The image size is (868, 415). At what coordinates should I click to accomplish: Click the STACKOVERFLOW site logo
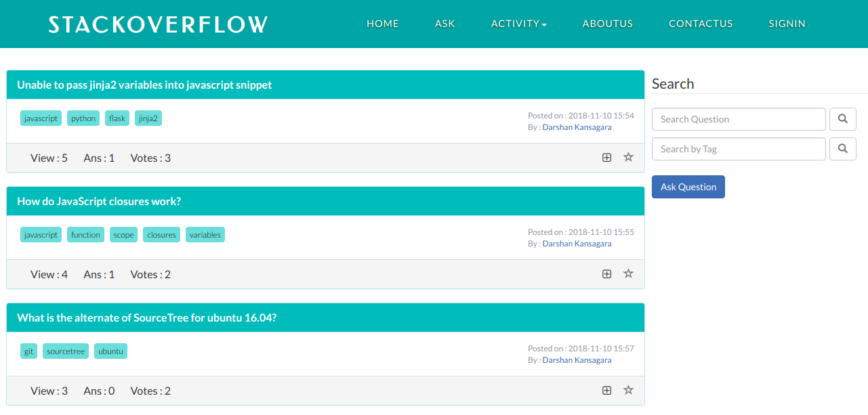pyautogui.click(x=159, y=25)
